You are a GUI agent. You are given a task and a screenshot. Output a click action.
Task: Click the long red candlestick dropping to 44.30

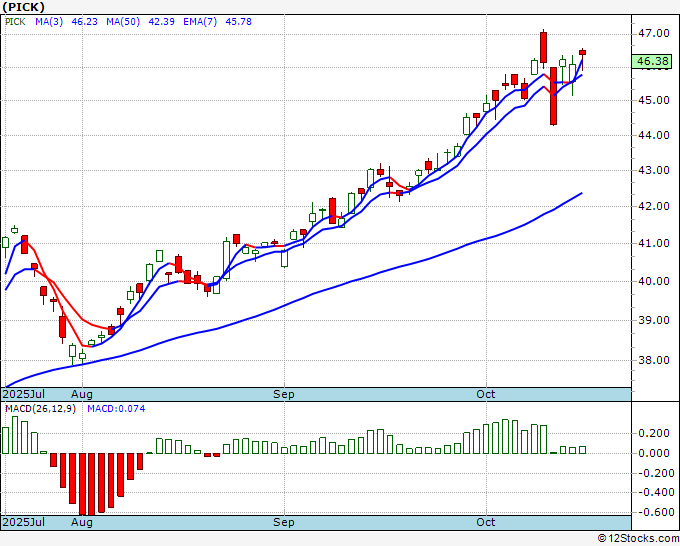pyautogui.click(x=553, y=96)
